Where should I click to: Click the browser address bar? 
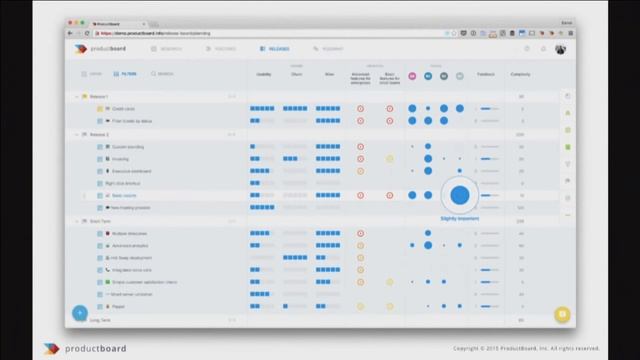coord(269,33)
